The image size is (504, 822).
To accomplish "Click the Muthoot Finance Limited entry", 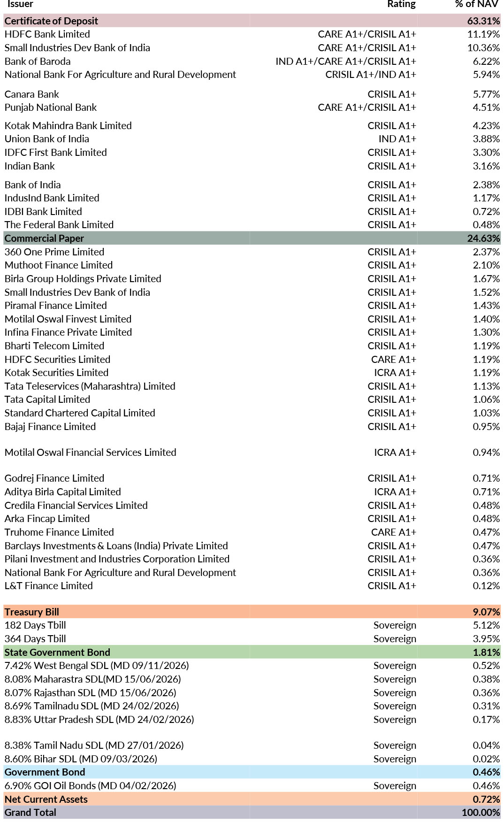I will coord(59,265).
